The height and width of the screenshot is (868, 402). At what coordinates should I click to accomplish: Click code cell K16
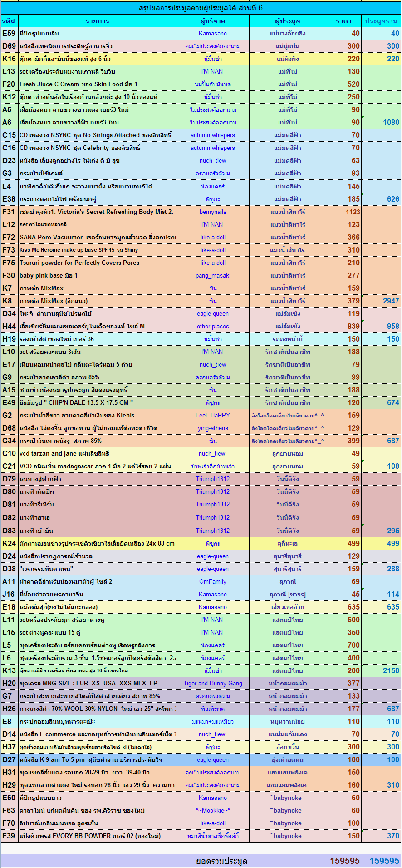[9, 59]
